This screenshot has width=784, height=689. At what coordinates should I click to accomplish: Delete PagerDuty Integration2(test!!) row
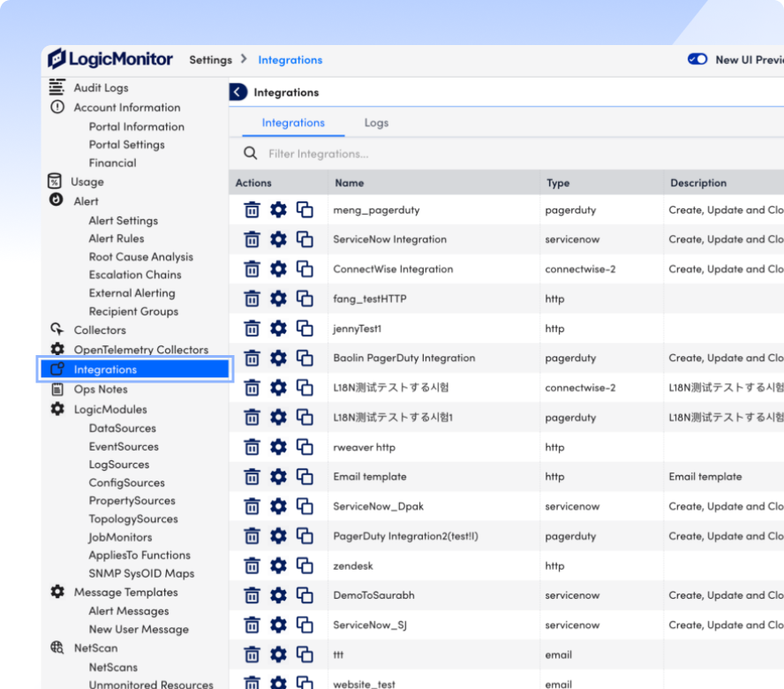252,536
